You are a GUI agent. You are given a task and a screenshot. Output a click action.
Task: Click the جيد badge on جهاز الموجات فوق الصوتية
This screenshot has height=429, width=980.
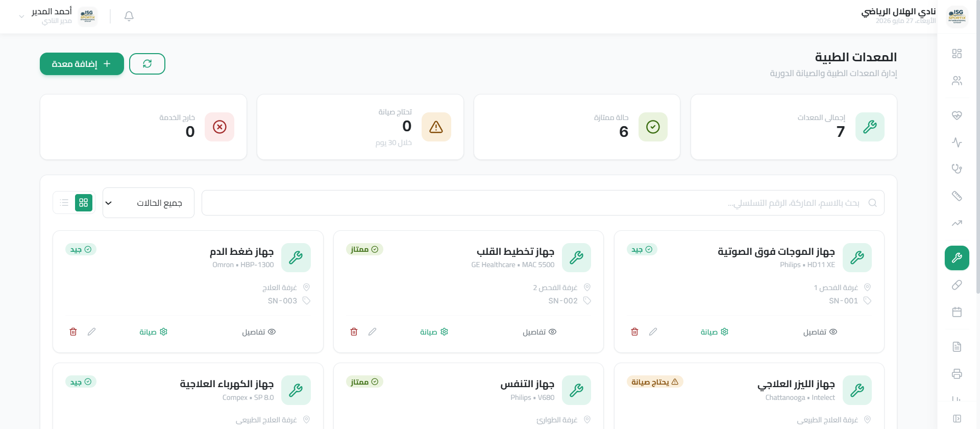click(642, 249)
